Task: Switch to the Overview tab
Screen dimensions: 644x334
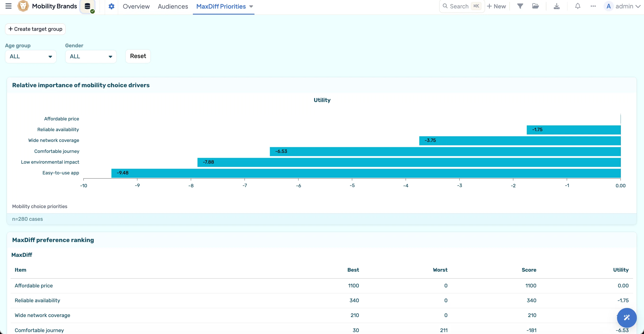Action: click(136, 6)
